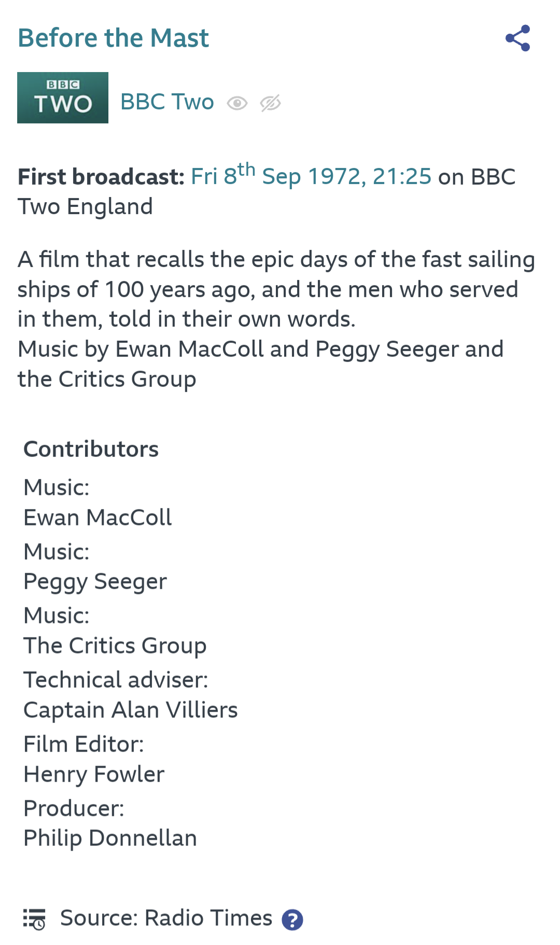Viewport: 560px width, 945px height.
Task: Click the Radio Times help question icon
Action: (292, 920)
